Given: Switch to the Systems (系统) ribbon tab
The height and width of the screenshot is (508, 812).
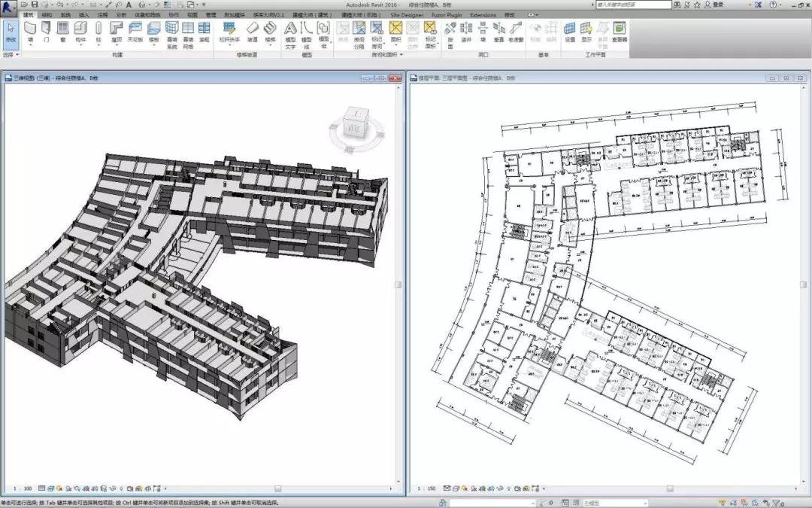Looking at the screenshot, I should 65,15.
